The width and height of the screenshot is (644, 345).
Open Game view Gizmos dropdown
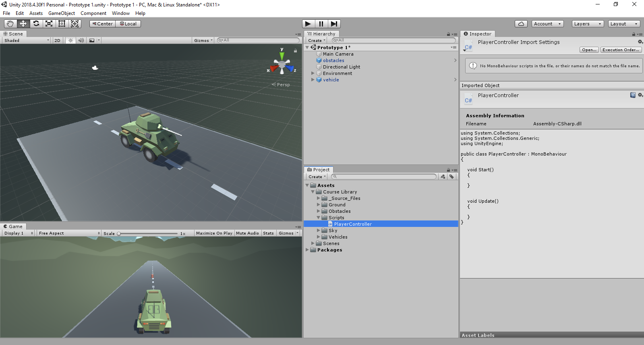[x=288, y=233]
